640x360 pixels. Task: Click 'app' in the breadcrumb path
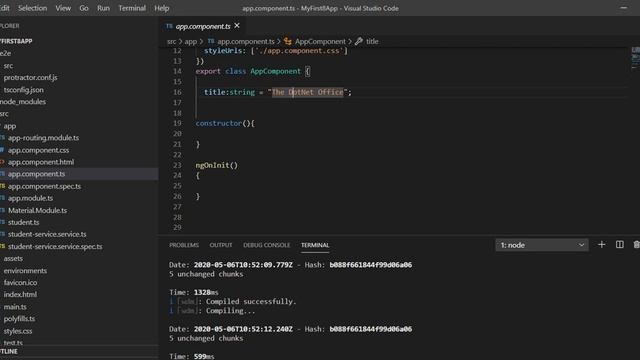coord(191,42)
